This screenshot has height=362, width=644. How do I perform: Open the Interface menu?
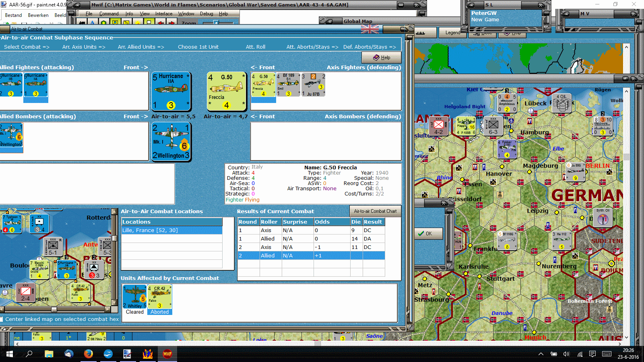coord(164,14)
